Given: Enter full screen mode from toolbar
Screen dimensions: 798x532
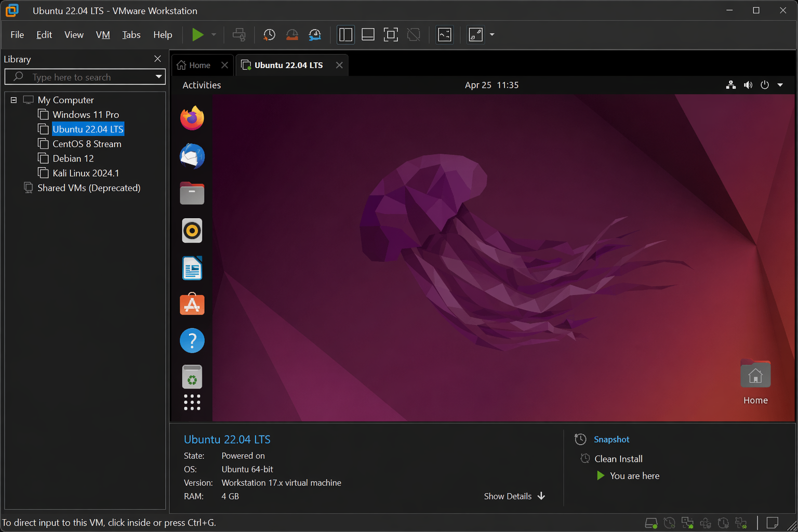Looking at the screenshot, I should [391, 35].
